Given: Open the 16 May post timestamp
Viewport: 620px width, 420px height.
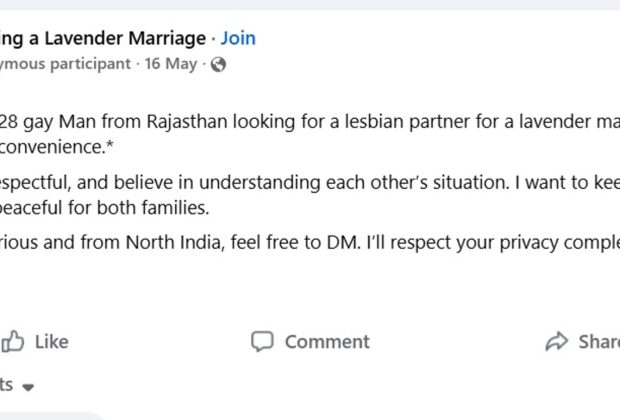Looking at the screenshot, I should tap(171, 64).
